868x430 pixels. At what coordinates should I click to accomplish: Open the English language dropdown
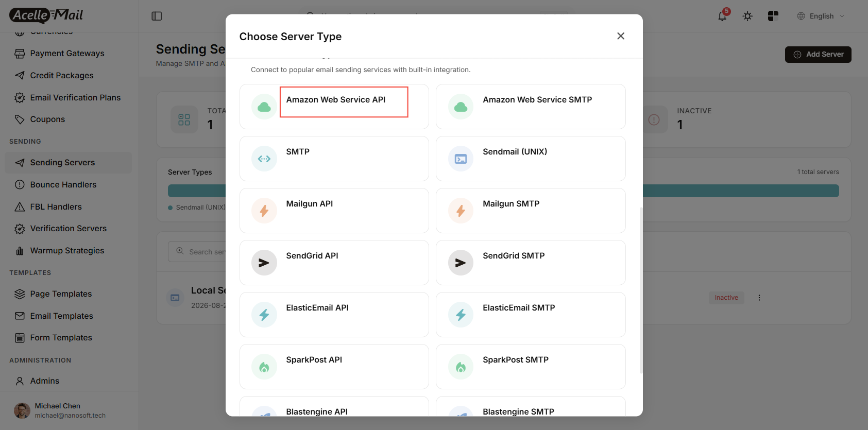821,16
